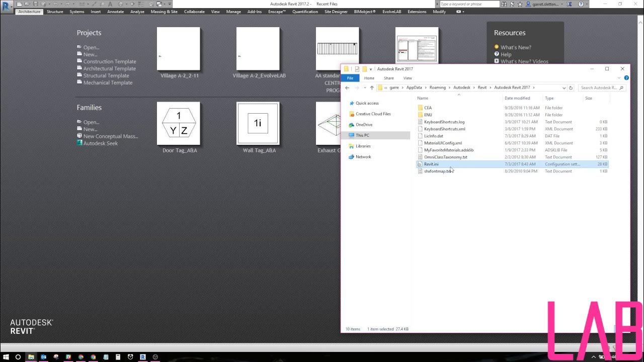Click the Calculator taskbar icon

coord(118,357)
